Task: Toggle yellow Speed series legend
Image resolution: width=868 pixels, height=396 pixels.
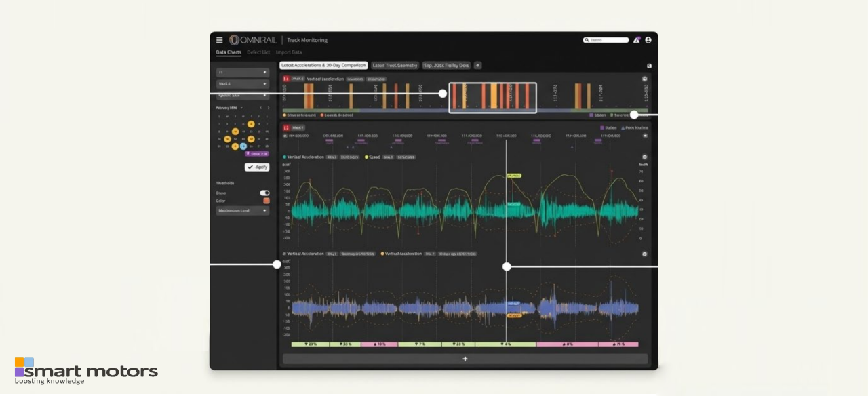Action: tap(373, 157)
